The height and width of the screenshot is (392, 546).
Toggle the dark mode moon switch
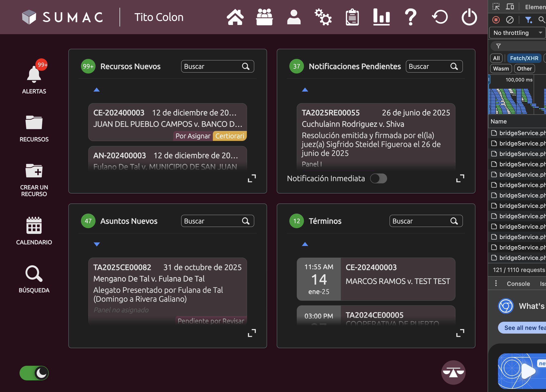(34, 373)
